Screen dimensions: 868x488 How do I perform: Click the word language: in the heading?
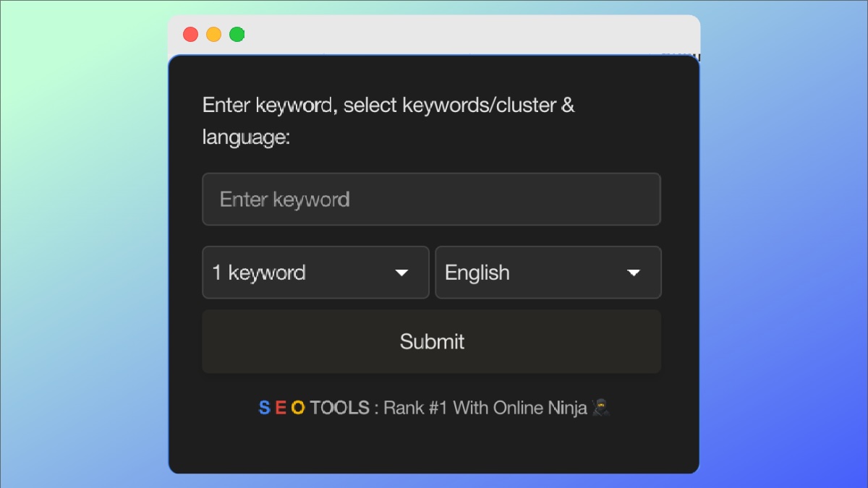246,137
